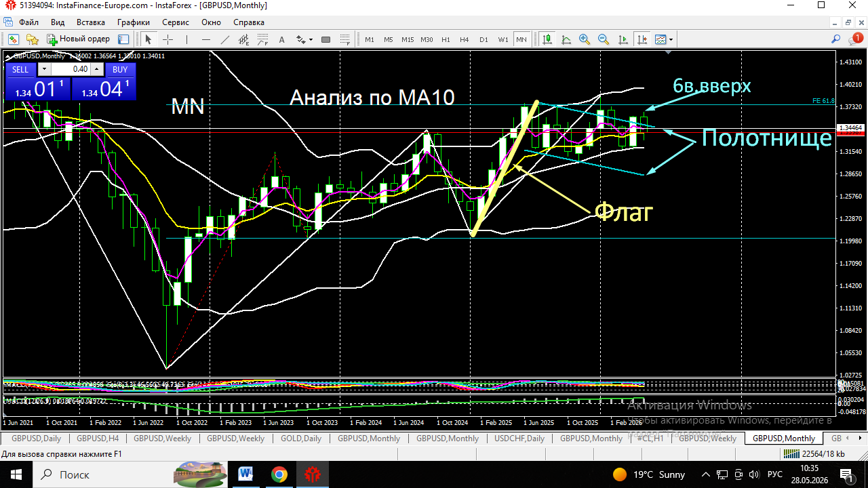Image resolution: width=868 pixels, height=488 pixels.
Task: Switch chart to line chart view
Action: [x=566, y=39]
